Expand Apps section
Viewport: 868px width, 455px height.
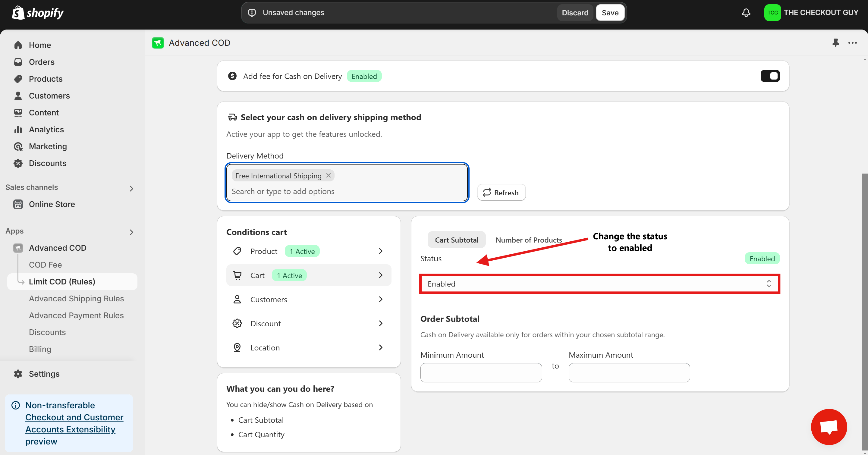point(131,232)
